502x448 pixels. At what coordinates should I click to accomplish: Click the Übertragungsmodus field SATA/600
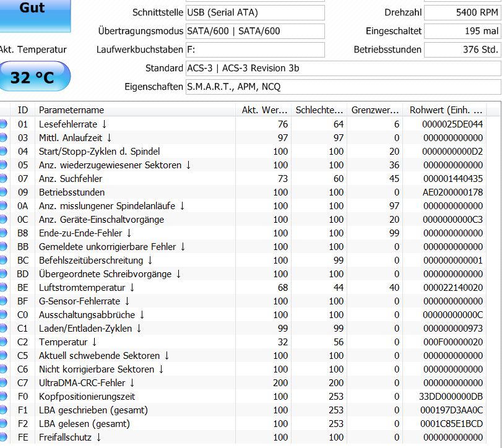tap(255, 31)
